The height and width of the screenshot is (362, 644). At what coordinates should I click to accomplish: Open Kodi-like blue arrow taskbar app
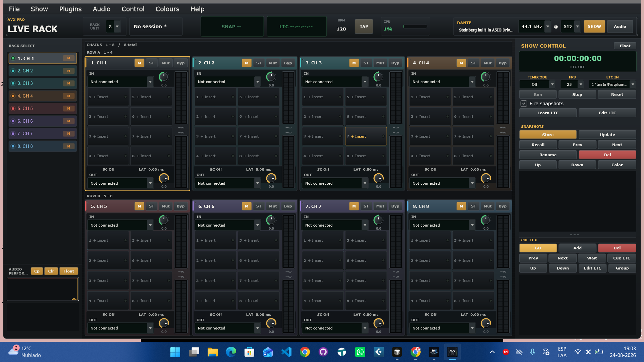379,352
